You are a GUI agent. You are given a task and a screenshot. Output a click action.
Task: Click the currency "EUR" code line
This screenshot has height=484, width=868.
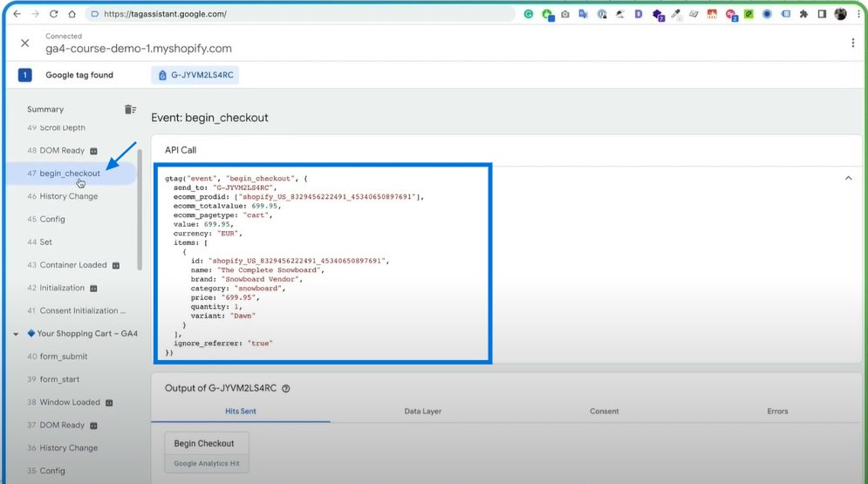point(208,234)
